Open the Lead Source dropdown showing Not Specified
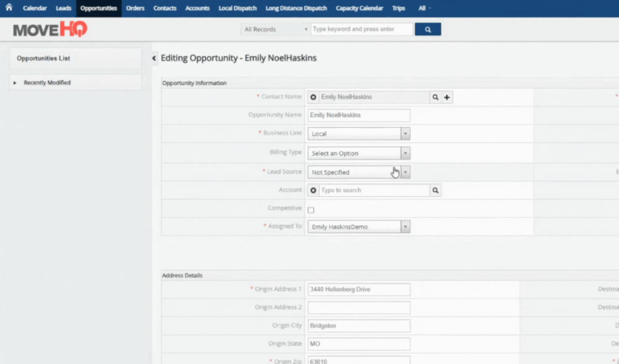 click(x=405, y=171)
